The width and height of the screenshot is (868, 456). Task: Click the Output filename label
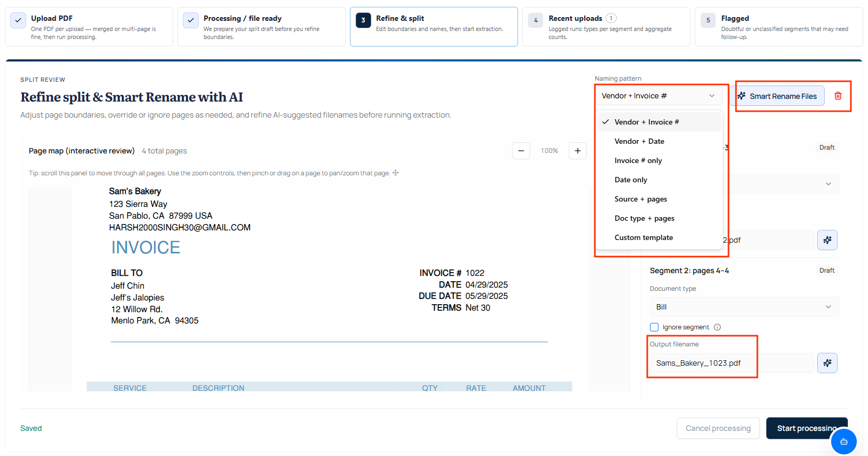(x=674, y=344)
